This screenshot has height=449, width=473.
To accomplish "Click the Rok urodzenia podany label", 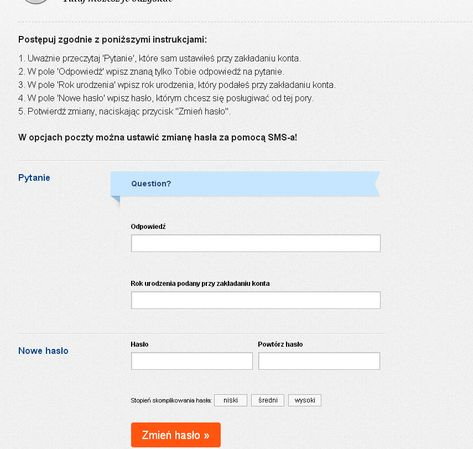I will [x=200, y=284].
